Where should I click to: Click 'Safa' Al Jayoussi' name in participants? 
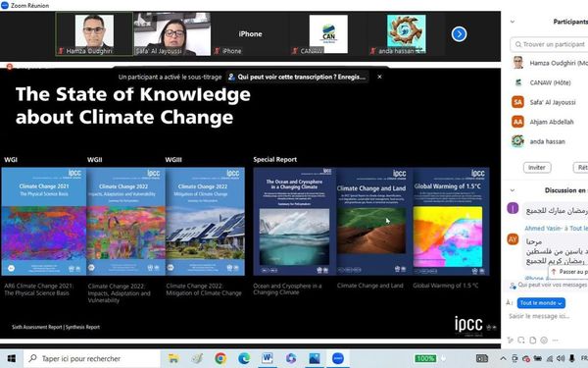tap(553, 102)
